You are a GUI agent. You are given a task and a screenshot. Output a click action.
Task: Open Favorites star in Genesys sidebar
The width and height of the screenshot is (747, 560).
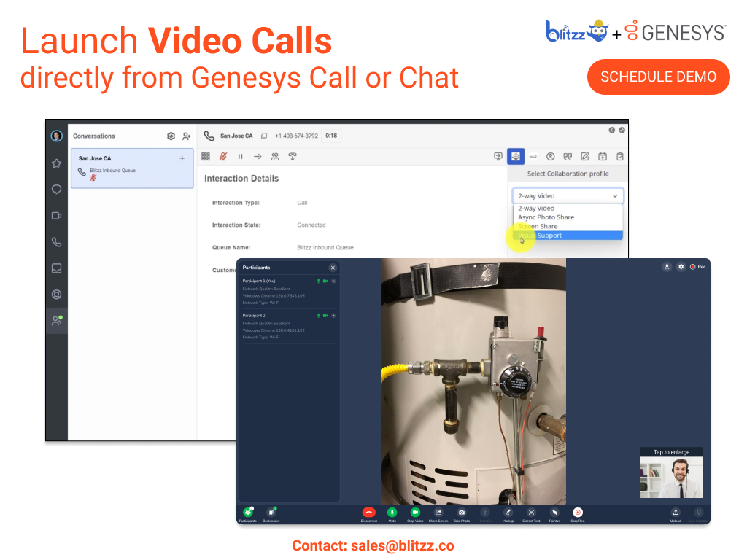57,163
